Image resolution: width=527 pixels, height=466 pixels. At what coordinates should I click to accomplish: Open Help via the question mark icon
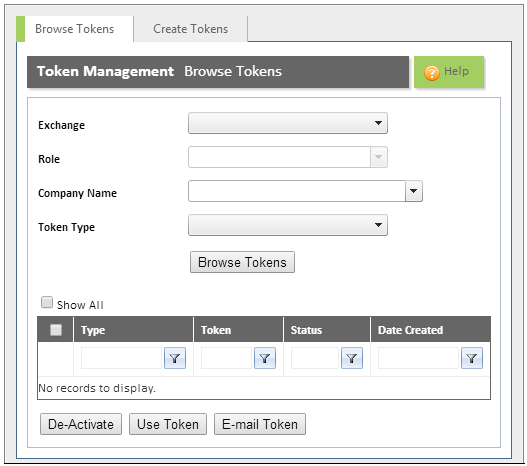(432, 73)
